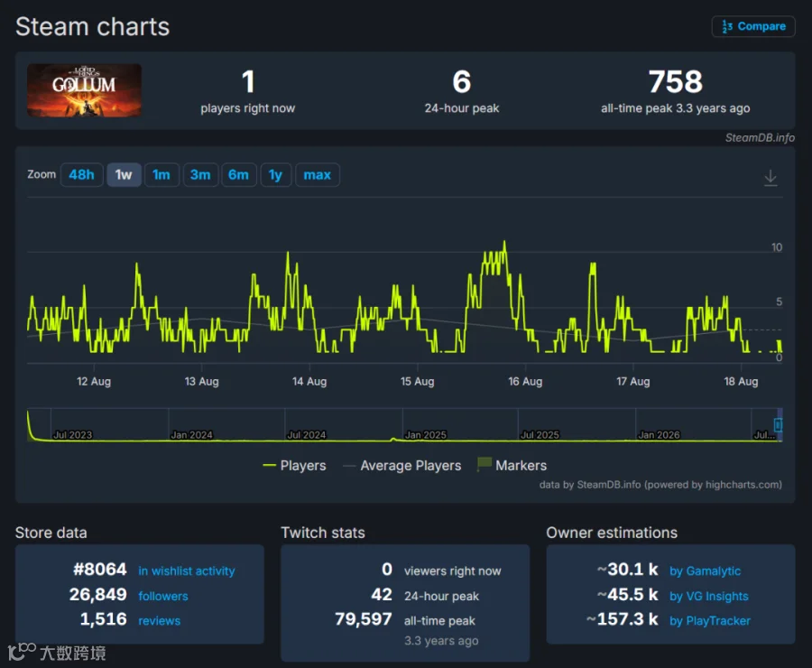Click the 14 Aug axis label

309,382
